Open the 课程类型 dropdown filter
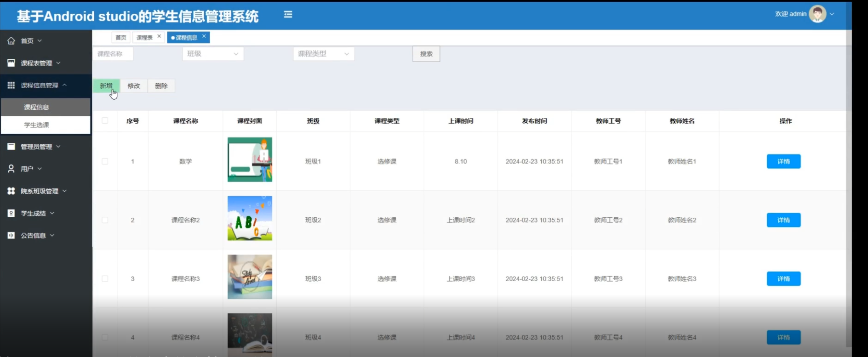Screen dimensions: 868x357 pyautogui.click(x=323, y=54)
